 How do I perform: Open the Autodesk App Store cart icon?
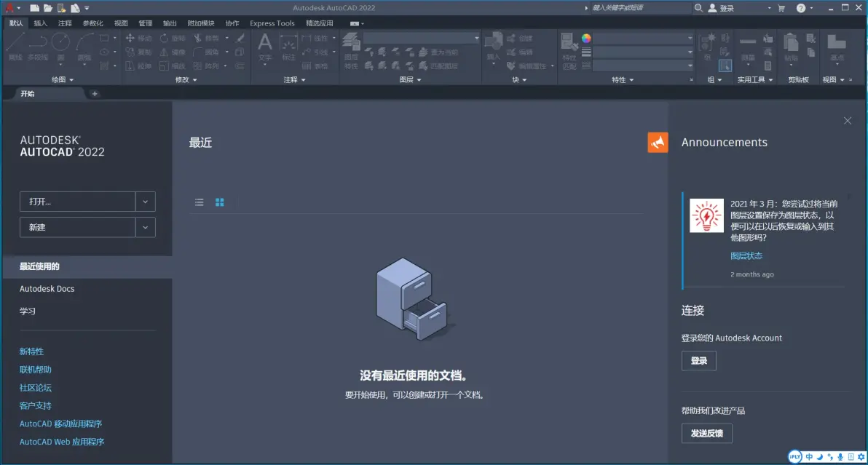tap(781, 8)
